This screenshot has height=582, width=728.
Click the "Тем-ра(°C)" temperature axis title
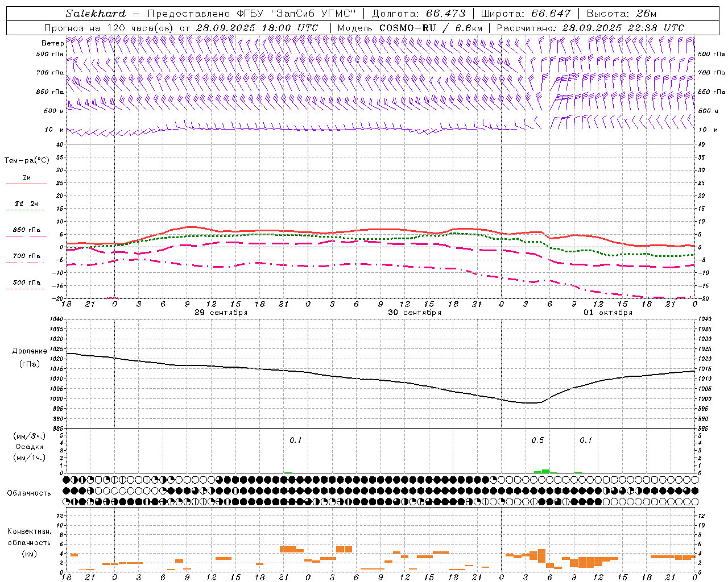point(27,161)
